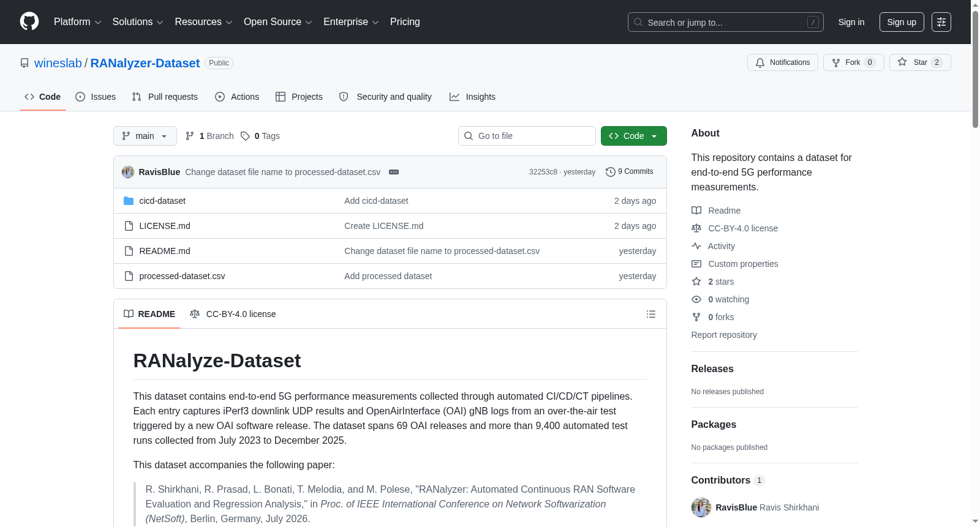The height and width of the screenshot is (527, 980).
Task: Click the RavisBlue author name in commit bar
Action: point(159,172)
